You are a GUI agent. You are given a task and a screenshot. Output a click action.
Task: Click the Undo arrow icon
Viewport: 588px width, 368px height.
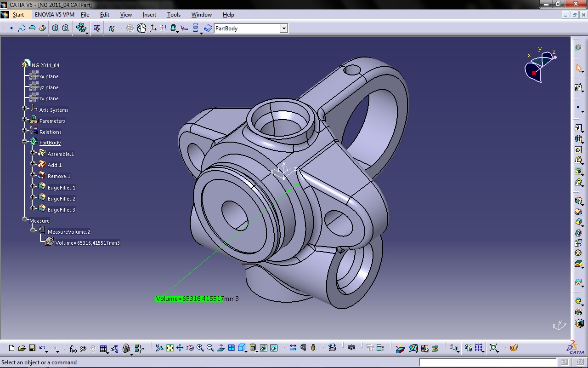click(x=43, y=348)
